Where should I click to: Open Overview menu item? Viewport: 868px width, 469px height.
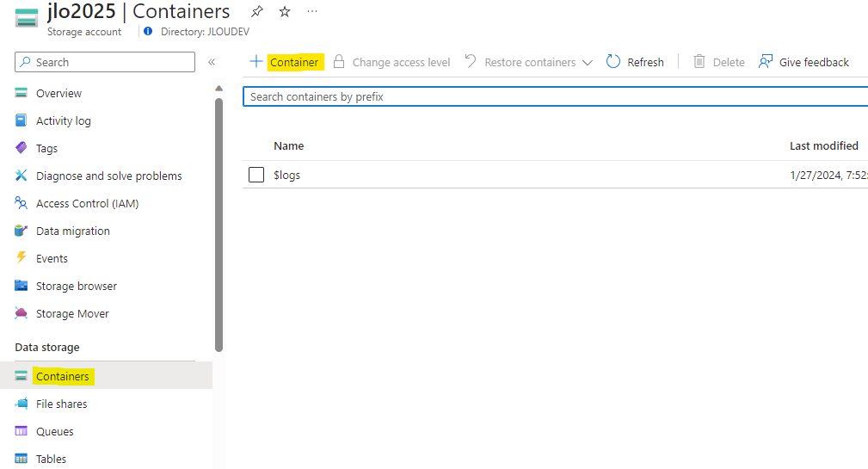click(x=58, y=93)
